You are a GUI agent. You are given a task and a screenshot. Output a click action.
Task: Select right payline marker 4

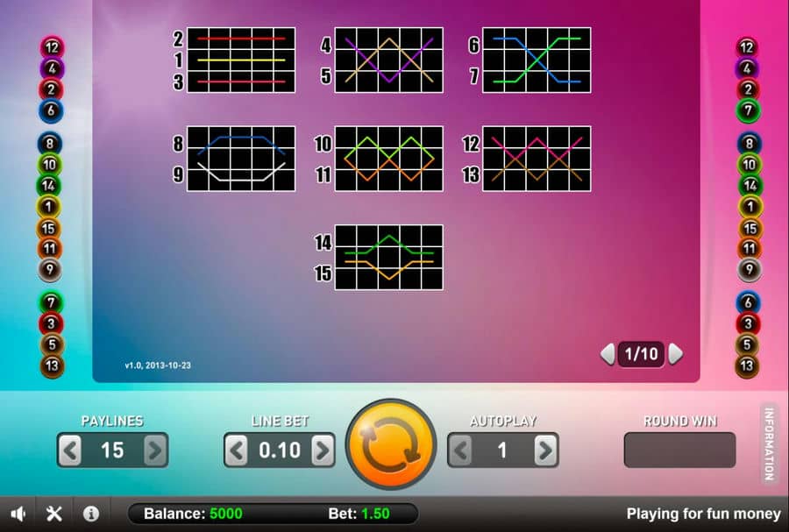coord(747,68)
